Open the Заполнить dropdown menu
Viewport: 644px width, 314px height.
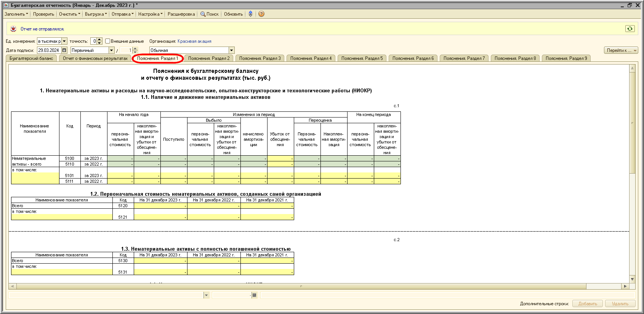(x=16, y=14)
